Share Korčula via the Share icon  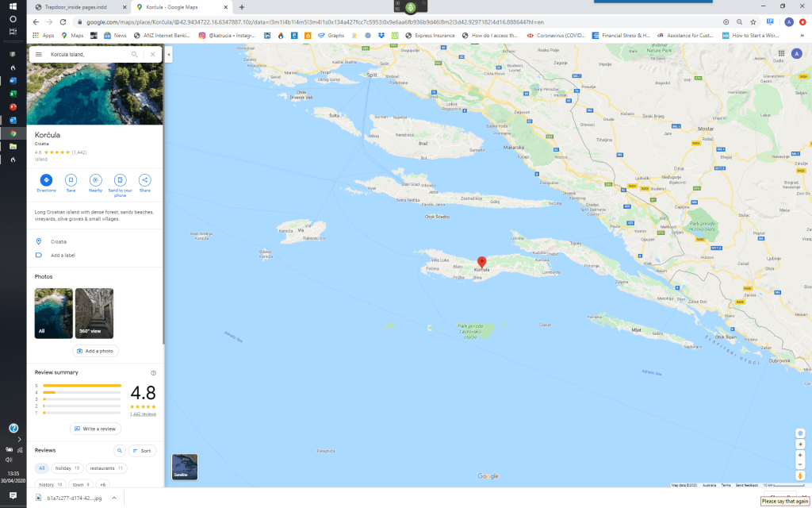pos(145,180)
